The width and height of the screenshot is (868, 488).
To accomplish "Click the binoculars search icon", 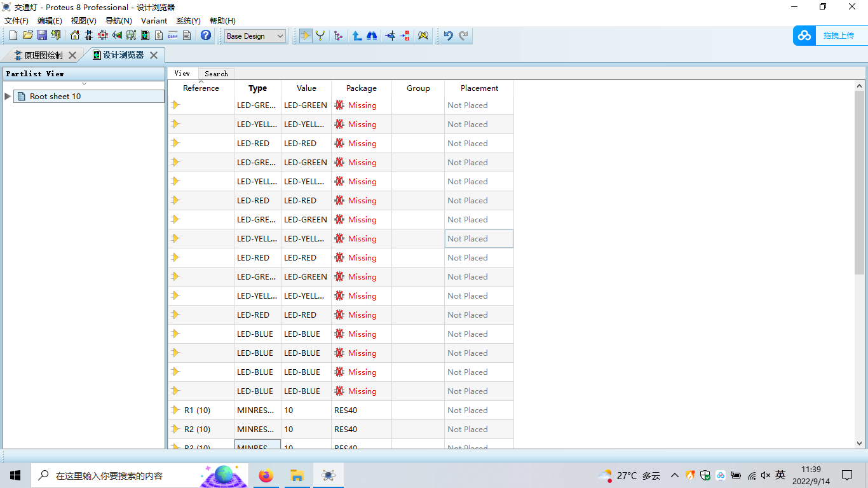I will [x=372, y=36].
